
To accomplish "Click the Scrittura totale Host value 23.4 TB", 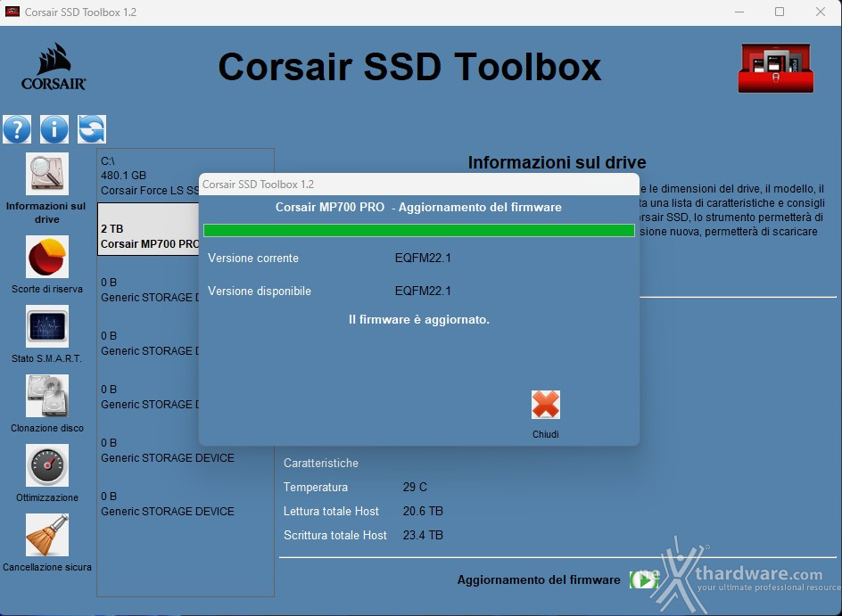I will pyautogui.click(x=423, y=536).
